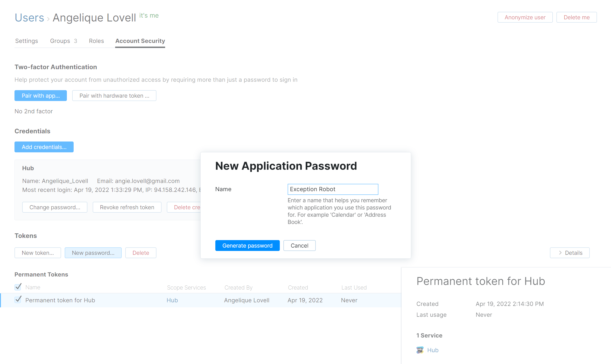Click Revoke refresh token for Hub
The height and width of the screenshot is (364, 611).
(127, 207)
